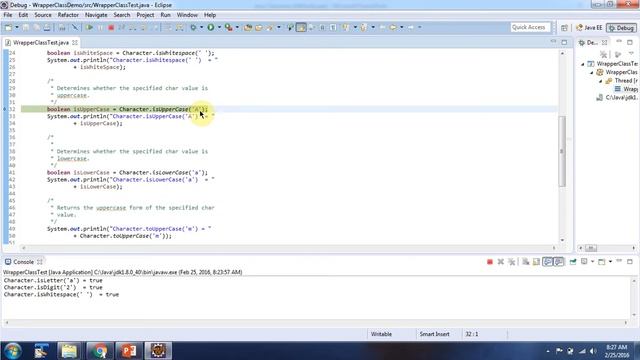Viewport: 640px width, 360px height.
Task: Collapse the Thread node in Debug view
Action: (x=600, y=81)
